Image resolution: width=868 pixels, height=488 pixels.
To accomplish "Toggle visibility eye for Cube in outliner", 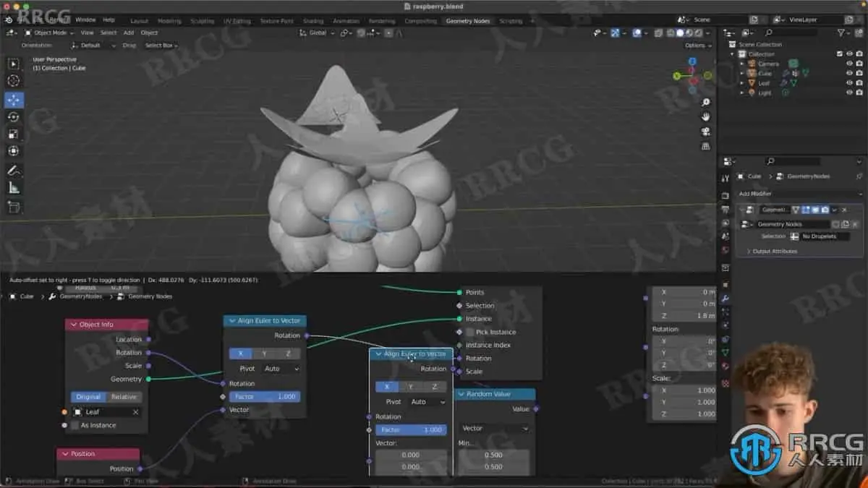I will click(x=849, y=73).
